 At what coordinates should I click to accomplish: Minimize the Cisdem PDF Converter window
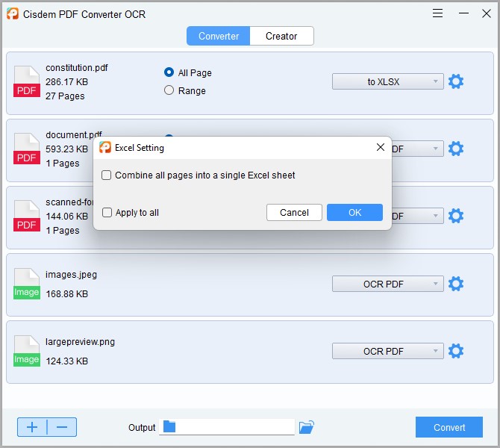point(463,13)
